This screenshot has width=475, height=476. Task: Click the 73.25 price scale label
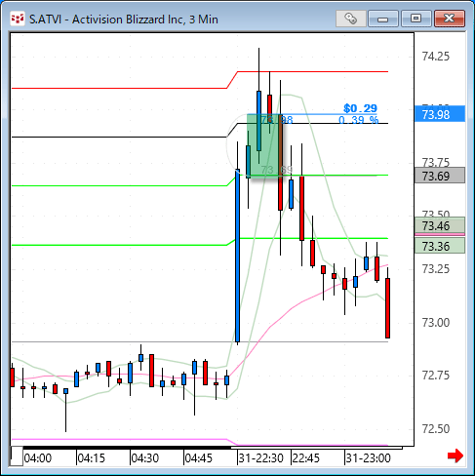436,269
